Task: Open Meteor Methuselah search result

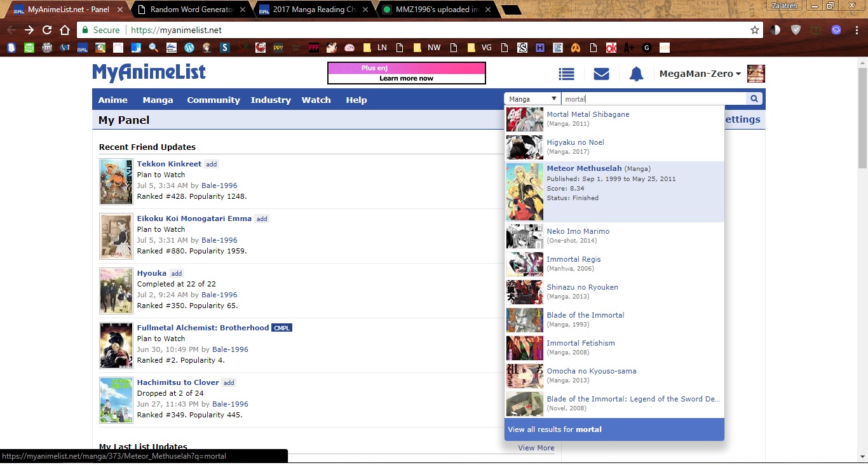Action: coord(614,192)
